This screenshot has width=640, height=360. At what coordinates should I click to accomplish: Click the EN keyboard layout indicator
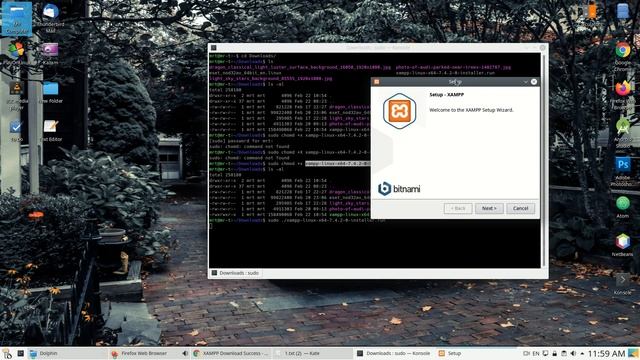click(x=536, y=353)
